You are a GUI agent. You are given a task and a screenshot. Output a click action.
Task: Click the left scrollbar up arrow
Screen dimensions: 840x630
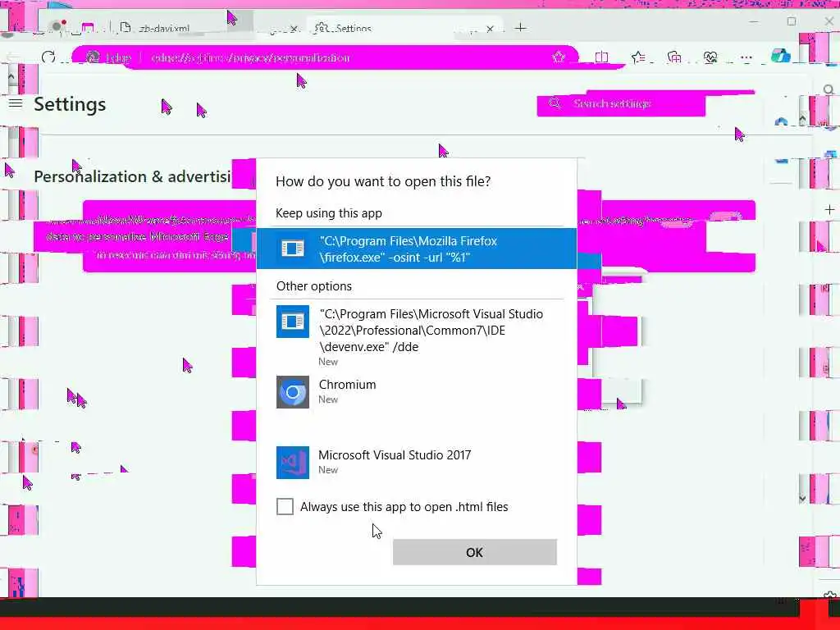(11, 76)
